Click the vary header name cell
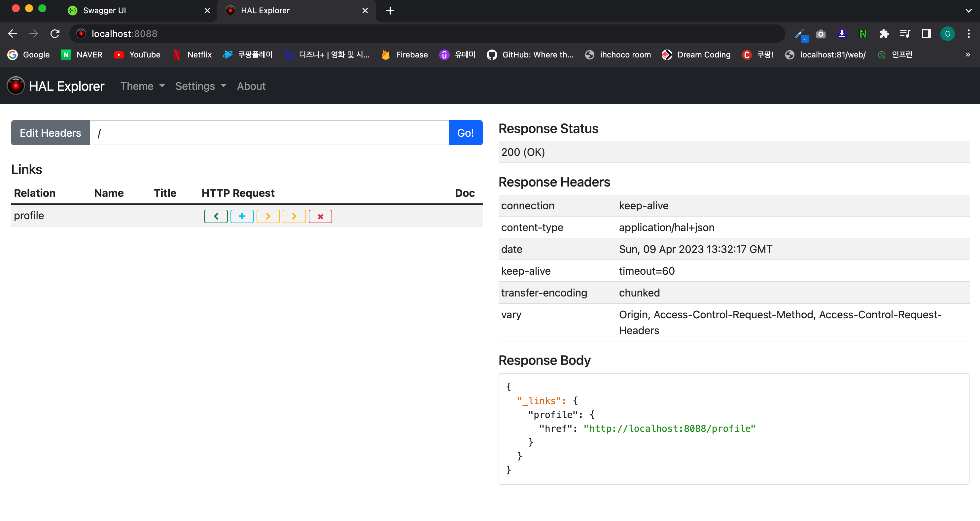The image size is (980, 521). (511, 315)
